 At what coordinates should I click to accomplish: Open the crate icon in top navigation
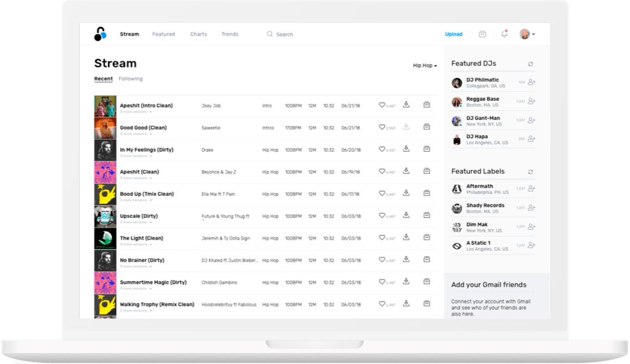pos(483,34)
